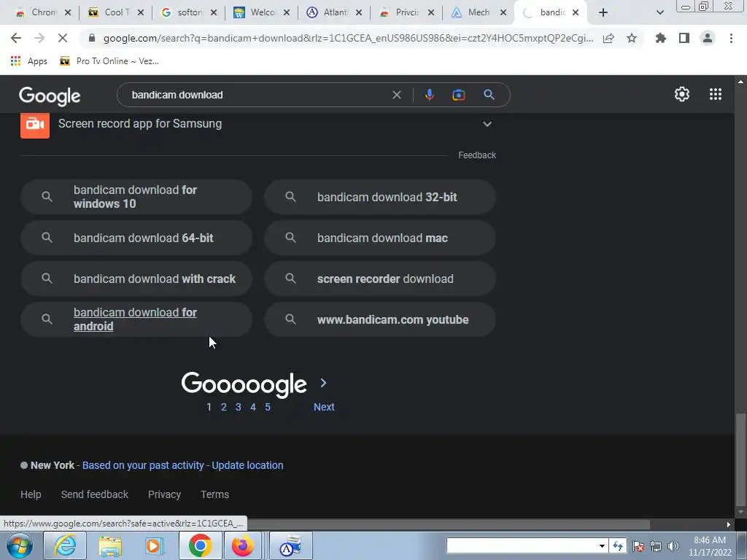Search bandicam download 32-bit
Viewport: 747px width, 560px height.
[x=380, y=197]
